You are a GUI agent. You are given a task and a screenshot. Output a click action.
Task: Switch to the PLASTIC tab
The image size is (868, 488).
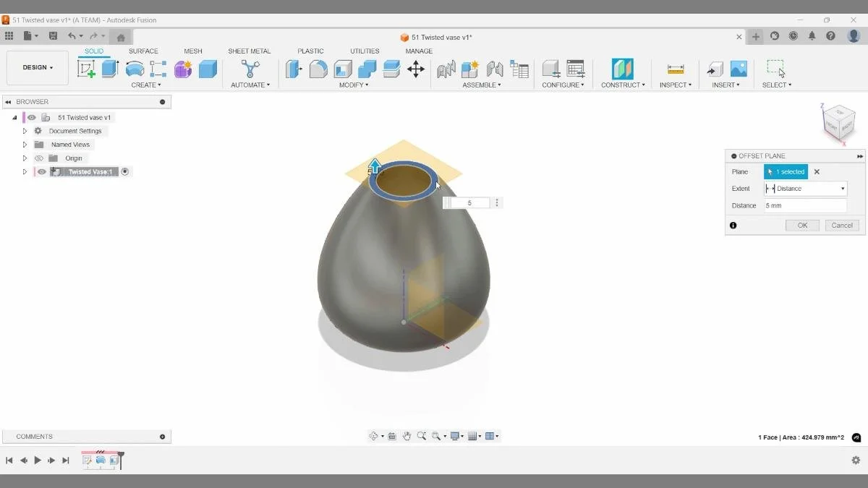(x=311, y=51)
